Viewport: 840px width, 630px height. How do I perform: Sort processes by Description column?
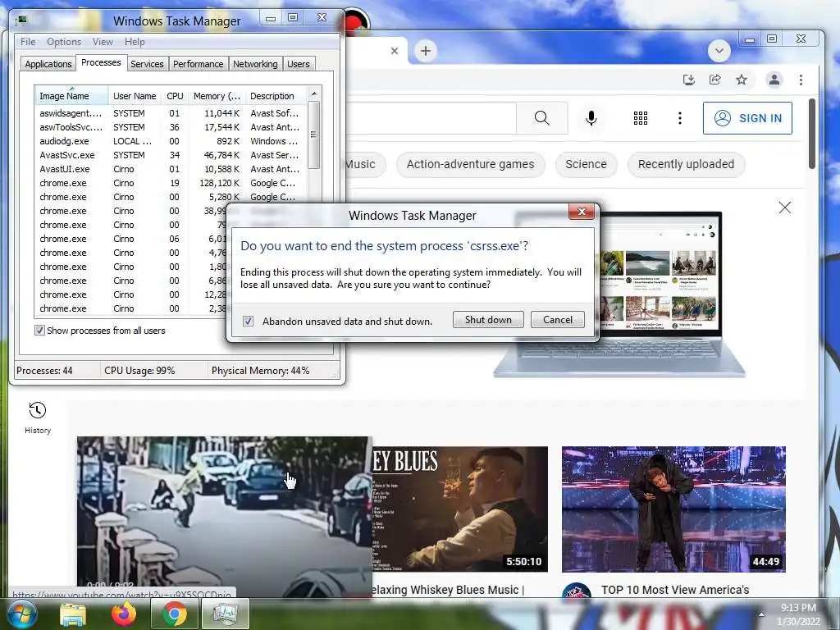tap(276, 96)
